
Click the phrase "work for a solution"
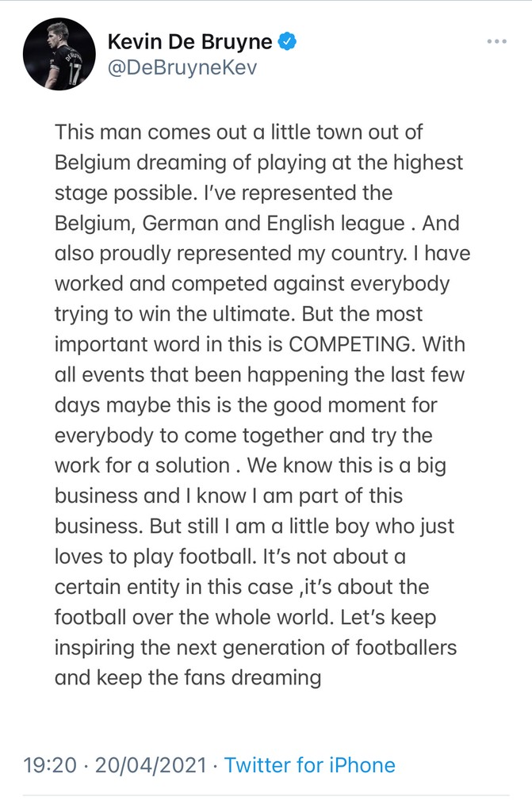(161, 465)
